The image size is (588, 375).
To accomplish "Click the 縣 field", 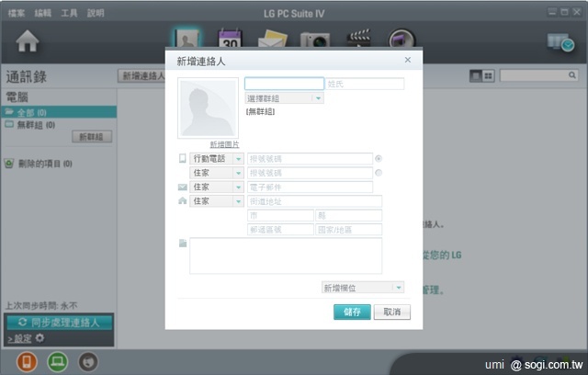I will pyautogui.click(x=349, y=215).
